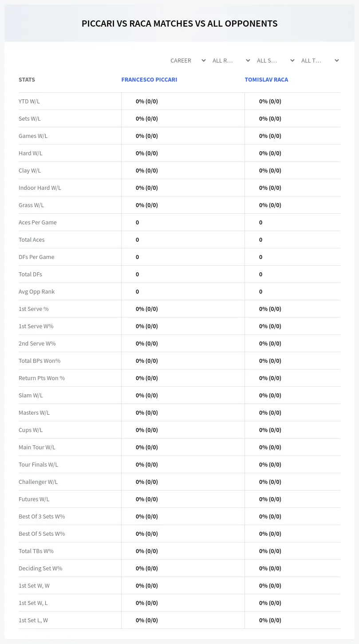Open Tomislav Raca player profile link
Viewport: 359px width, 644px height.
(266, 80)
